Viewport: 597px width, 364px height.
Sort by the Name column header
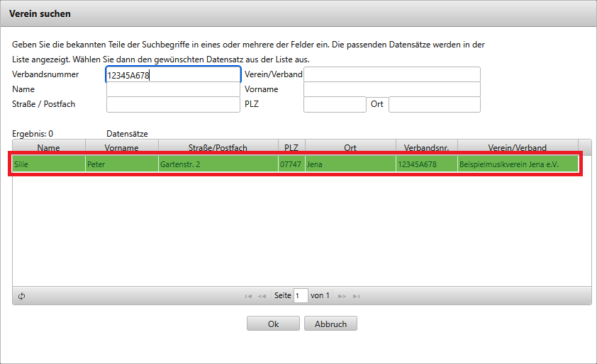click(x=49, y=147)
